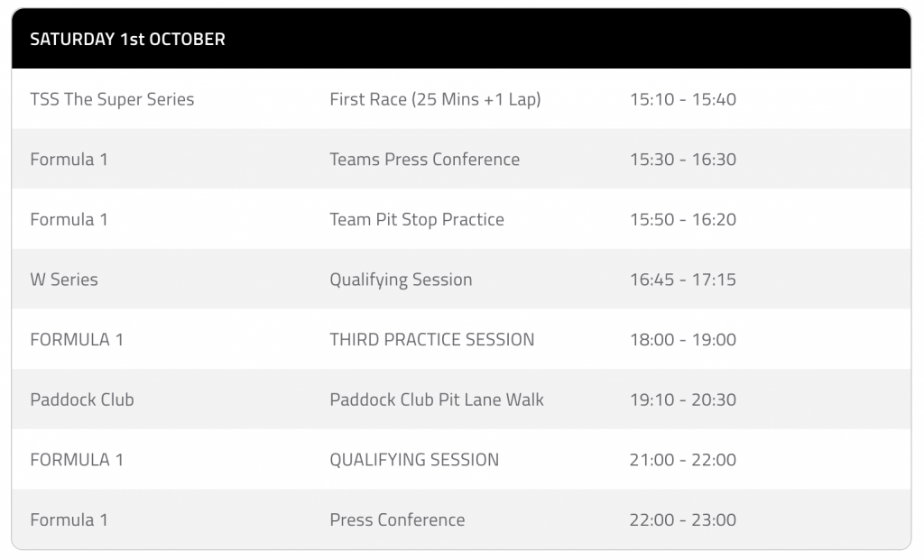
Task: Click Paddock Club Pit Lane Walk entry
Action: (x=437, y=399)
